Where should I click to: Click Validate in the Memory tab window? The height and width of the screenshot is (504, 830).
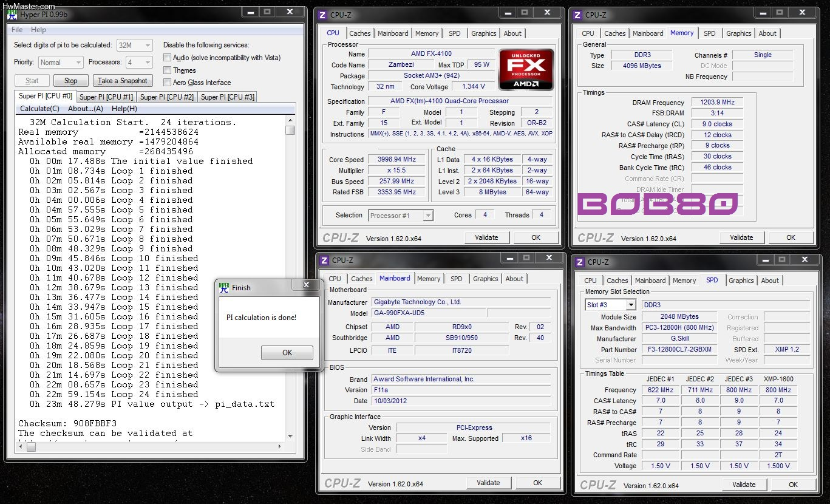click(741, 237)
